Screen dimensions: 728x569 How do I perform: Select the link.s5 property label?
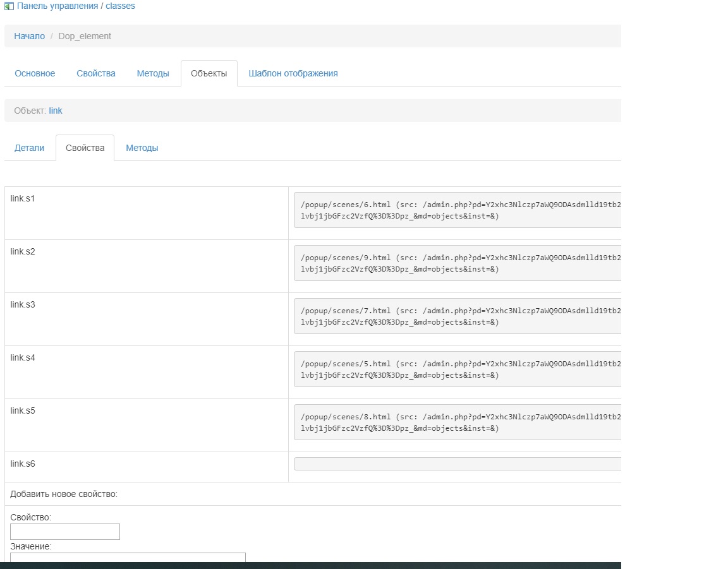tap(23, 410)
